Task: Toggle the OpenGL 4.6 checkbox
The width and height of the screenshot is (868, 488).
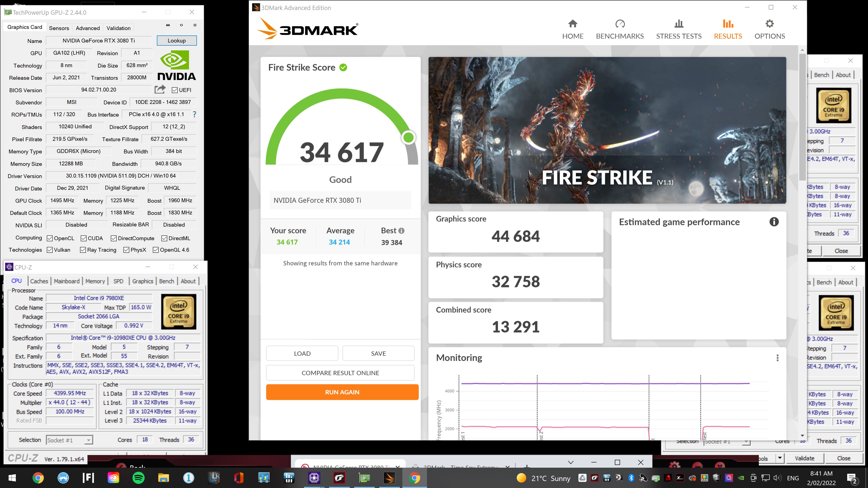Action: tap(156, 250)
